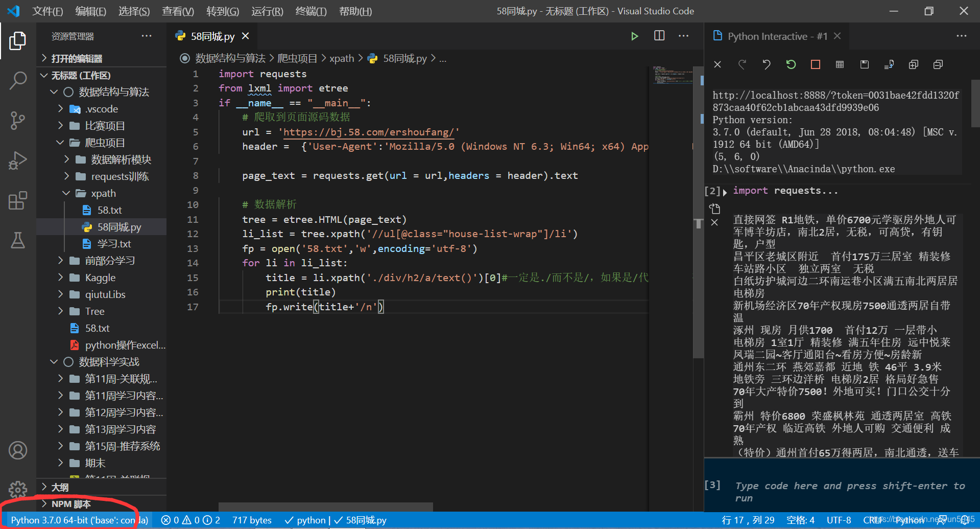Delete cell [2] in Interactive window
This screenshot has width=980, height=529.
[714, 222]
